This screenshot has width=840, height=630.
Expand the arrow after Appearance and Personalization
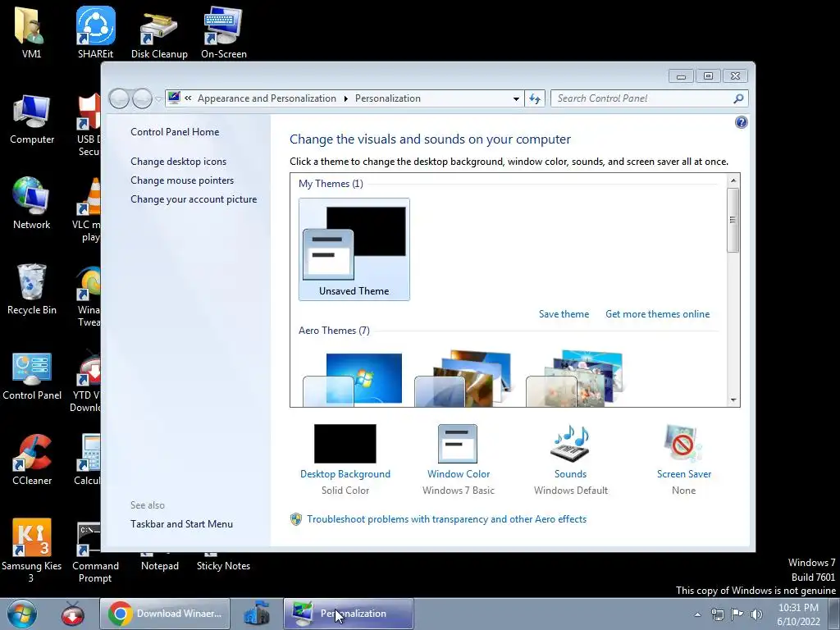pyautogui.click(x=345, y=98)
